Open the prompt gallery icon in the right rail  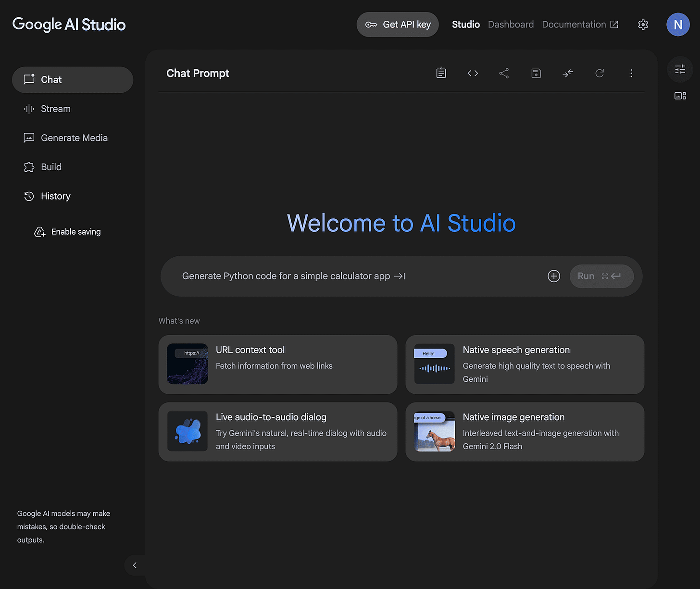(680, 96)
